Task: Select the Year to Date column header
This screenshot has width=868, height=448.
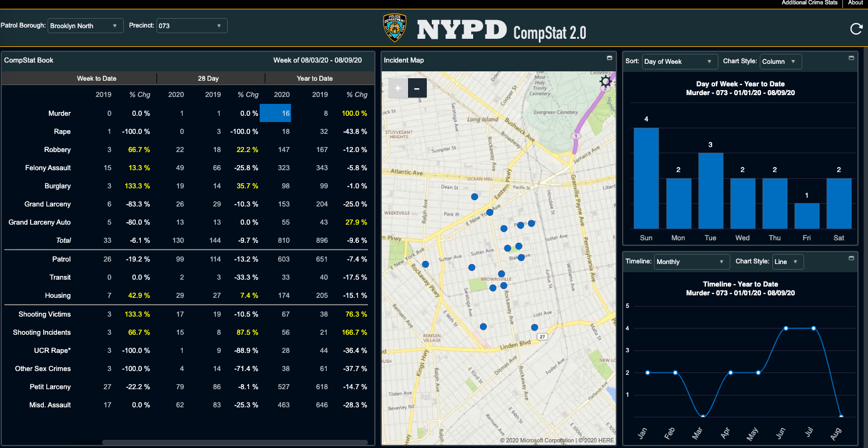Action: [315, 78]
